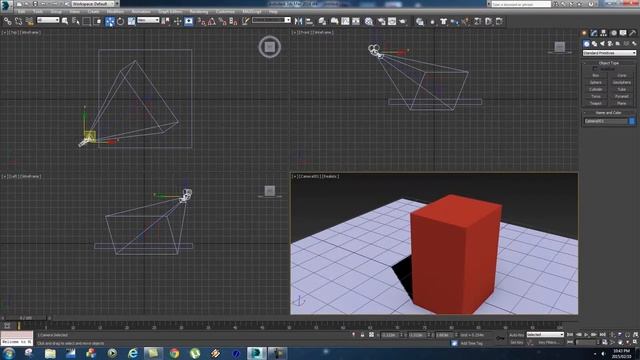640x360 pixels.
Task: Open the Tools menu
Action: point(38,12)
